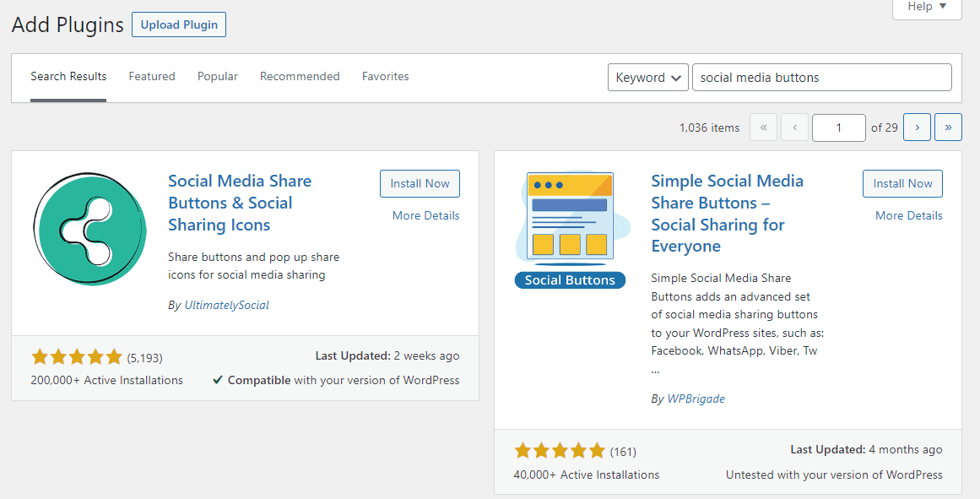This screenshot has height=499, width=980.
Task: Click 'Untested with your version of WordPress' text
Action: pos(834,475)
